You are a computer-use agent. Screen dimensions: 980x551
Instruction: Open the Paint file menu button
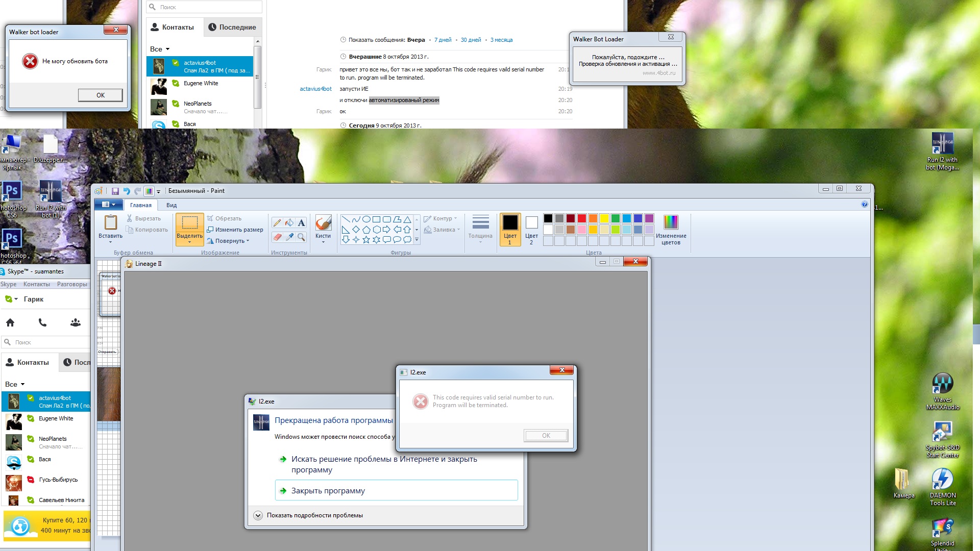pos(109,205)
